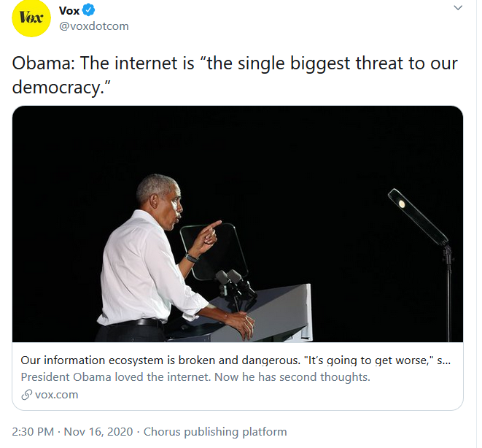Image resolution: width=482 pixels, height=448 pixels.
Task: Click the yellow Vox profile avatar
Action: click(x=31, y=18)
